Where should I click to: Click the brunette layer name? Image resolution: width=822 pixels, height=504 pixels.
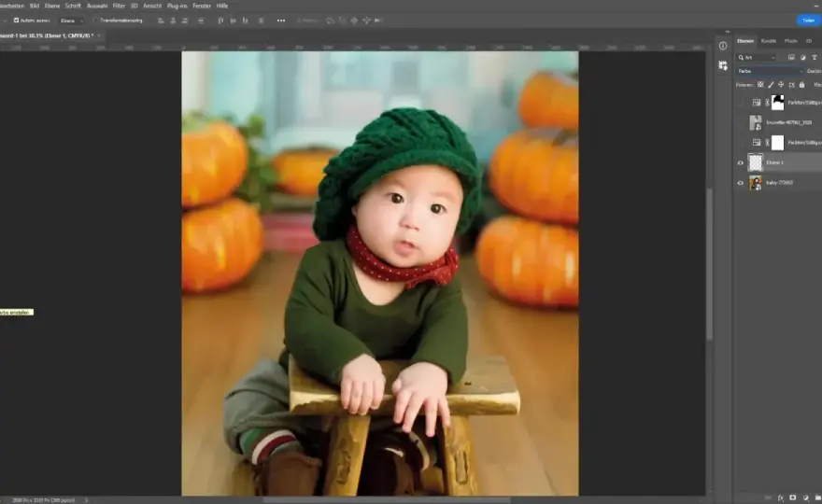[789, 122]
